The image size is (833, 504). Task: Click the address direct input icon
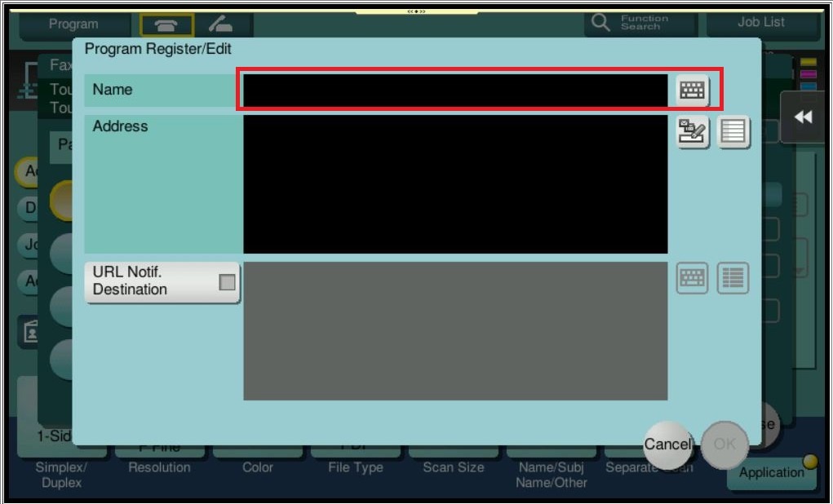(693, 131)
